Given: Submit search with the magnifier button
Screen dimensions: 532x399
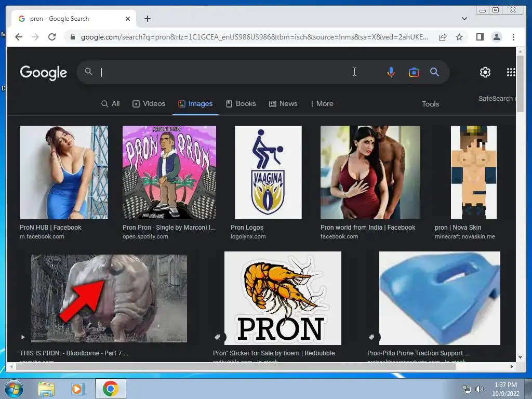Looking at the screenshot, I should [x=435, y=72].
